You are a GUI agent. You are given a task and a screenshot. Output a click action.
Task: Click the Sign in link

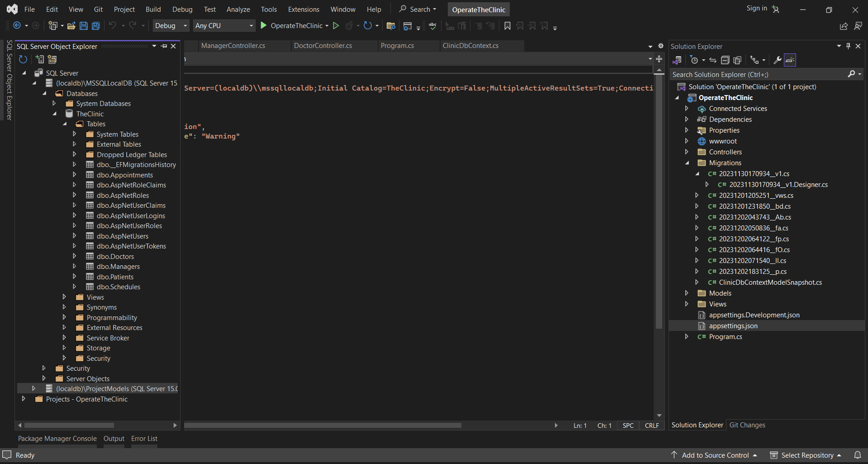click(x=756, y=8)
